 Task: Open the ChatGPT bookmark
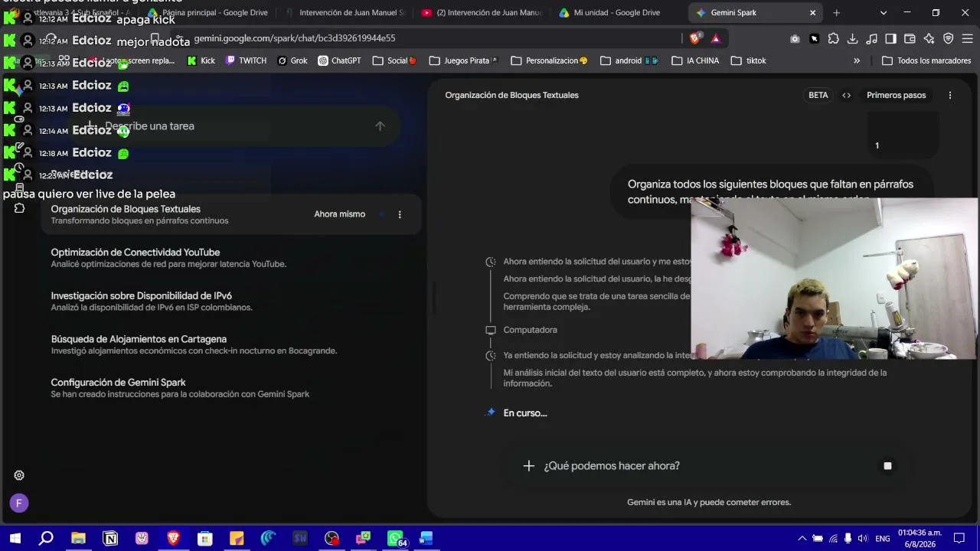[x=339, y=61]
